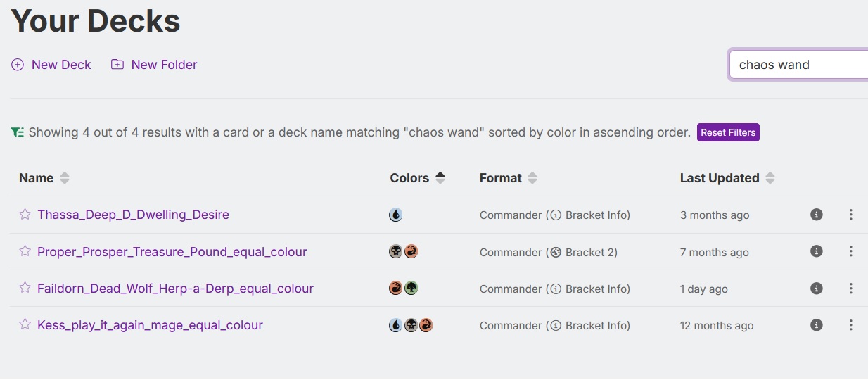
Task: Open Bracket Info for Thassa deck
Action: (589, 215)
